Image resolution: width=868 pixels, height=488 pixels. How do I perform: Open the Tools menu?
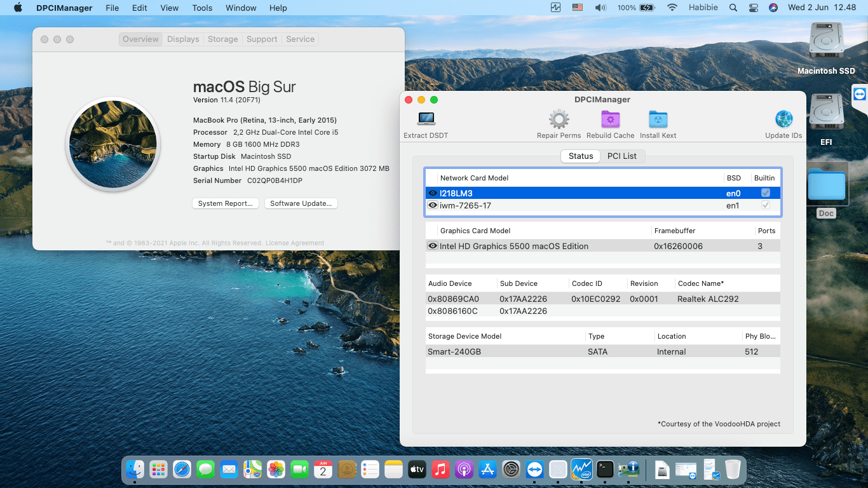[x=202, y=8]
